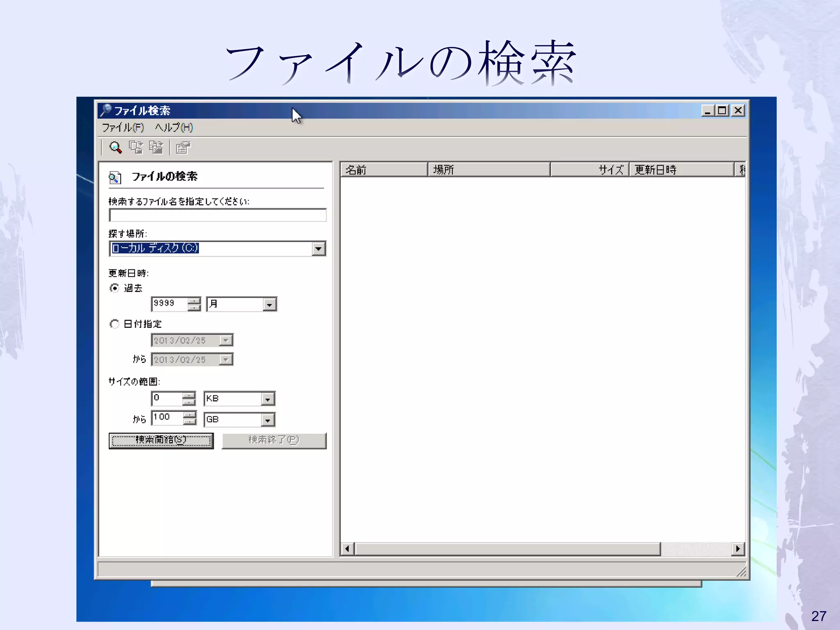Click the ファイル検索 title bar app icon

[x=106, y=110]
